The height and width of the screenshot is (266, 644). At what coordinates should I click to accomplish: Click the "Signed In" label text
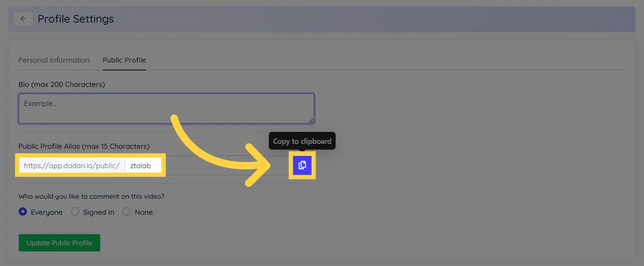(98, 212)
